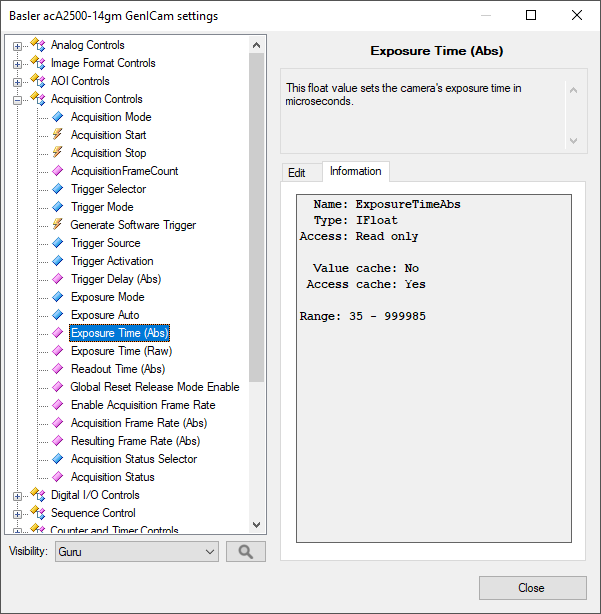Click the magnifier search icon button
601x614 pixels.
245,551
